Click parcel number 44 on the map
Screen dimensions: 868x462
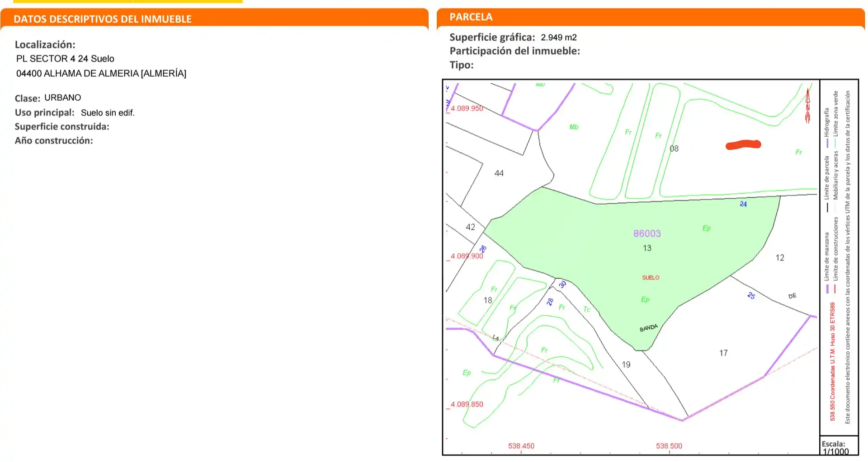[x=499, y=173]
